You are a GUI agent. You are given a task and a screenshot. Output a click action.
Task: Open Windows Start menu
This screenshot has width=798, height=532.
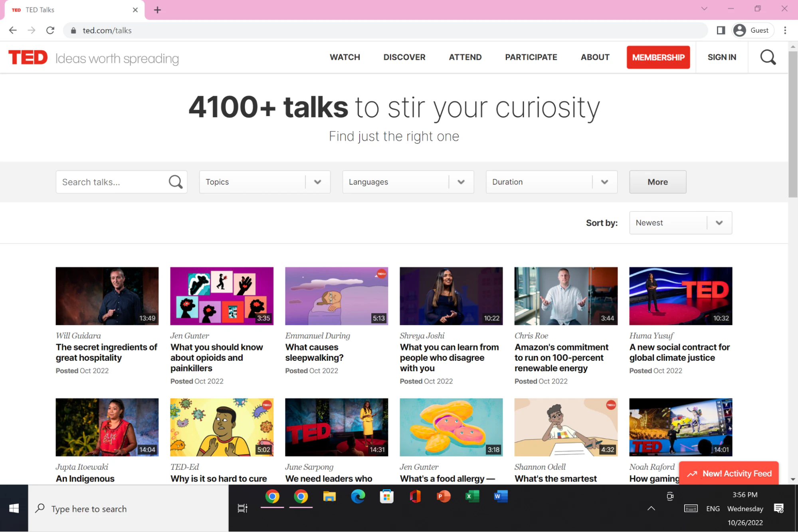click(14, 508)
